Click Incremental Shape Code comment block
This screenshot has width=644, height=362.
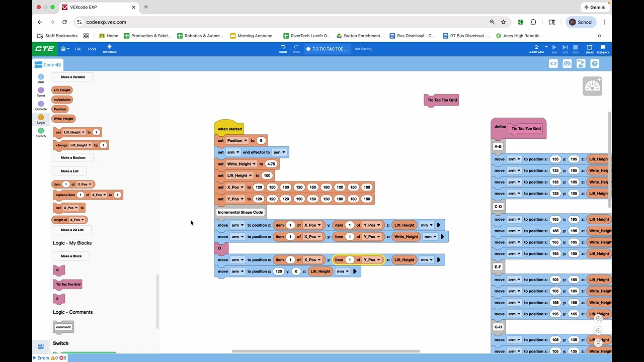pyautogui.click(x=240, y=212)
